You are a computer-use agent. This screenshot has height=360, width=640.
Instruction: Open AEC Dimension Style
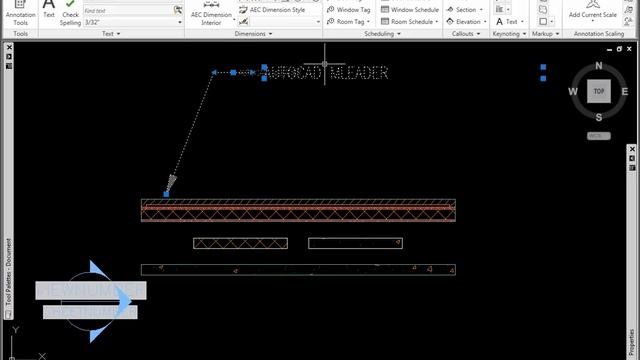pyautogui.click(x=272, y=10)
